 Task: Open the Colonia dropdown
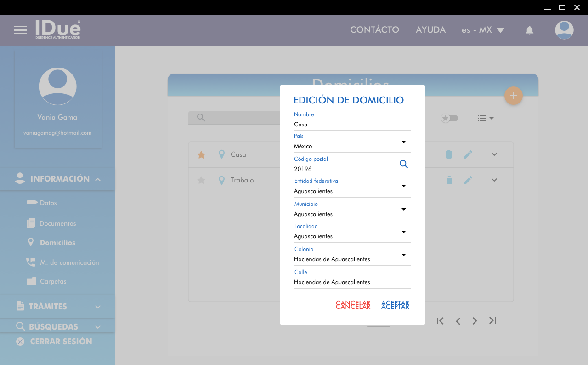[403, 255]
